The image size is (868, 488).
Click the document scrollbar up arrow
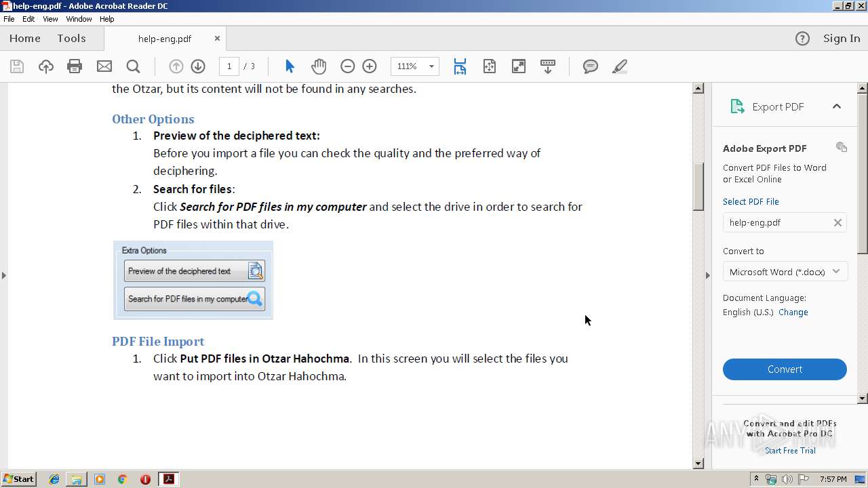click(x=698, y=88)
